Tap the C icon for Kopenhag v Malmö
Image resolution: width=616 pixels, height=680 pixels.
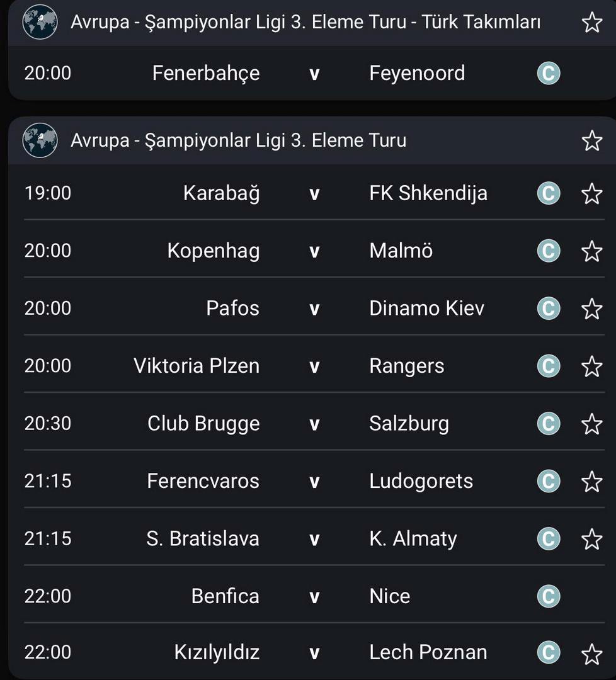[x=549, y=251]
